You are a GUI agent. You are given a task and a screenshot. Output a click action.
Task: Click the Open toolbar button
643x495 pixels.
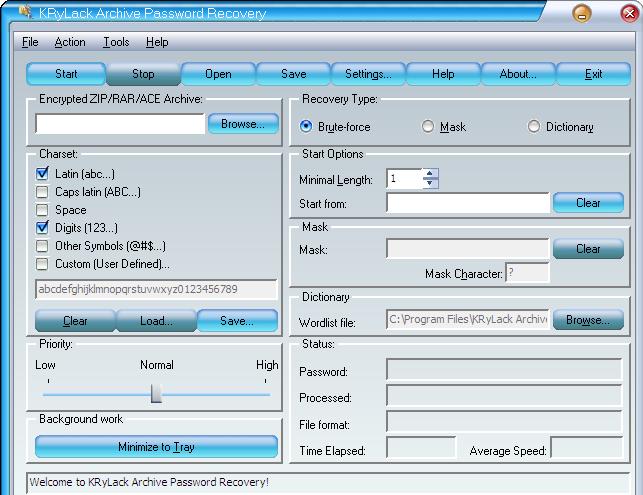218,74
